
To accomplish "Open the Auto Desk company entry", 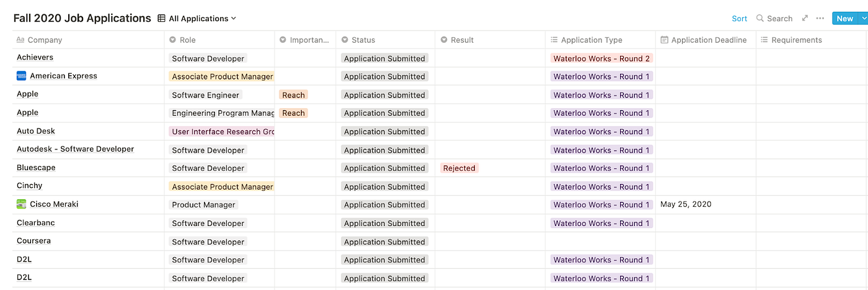I will [x=36, y=131].
